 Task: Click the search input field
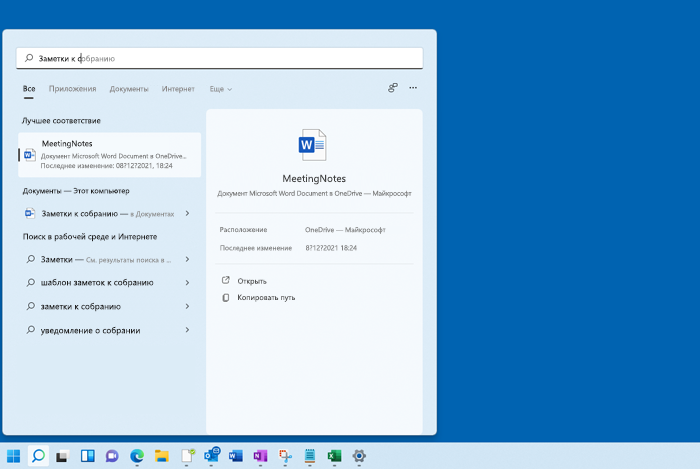point(220,58)
